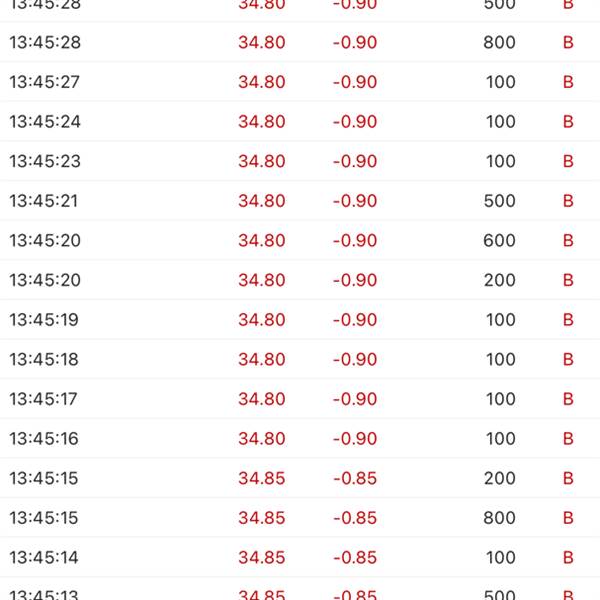
Task: Click the 13:45:24 timestamp
Action: 45,122
